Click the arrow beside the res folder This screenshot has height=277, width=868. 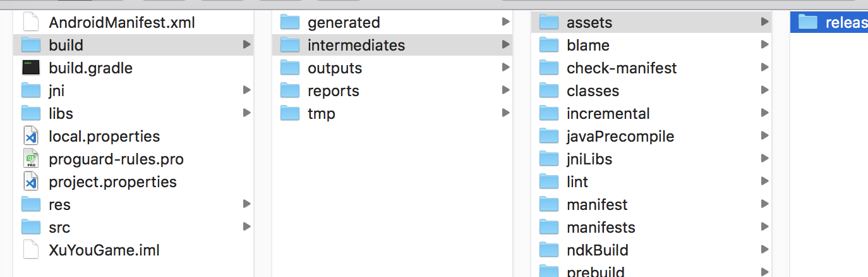(x=246, y=204)
